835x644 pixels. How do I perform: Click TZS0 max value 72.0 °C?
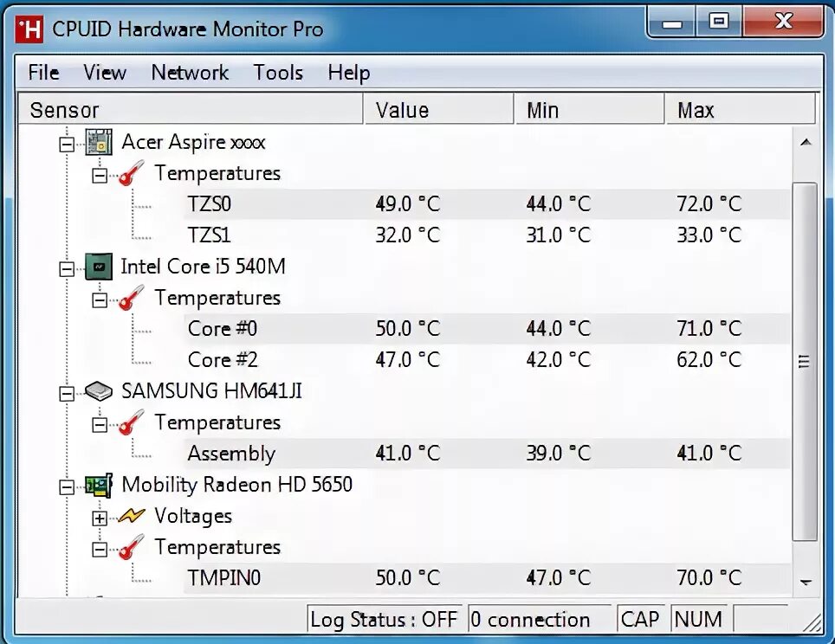(709, 203)
